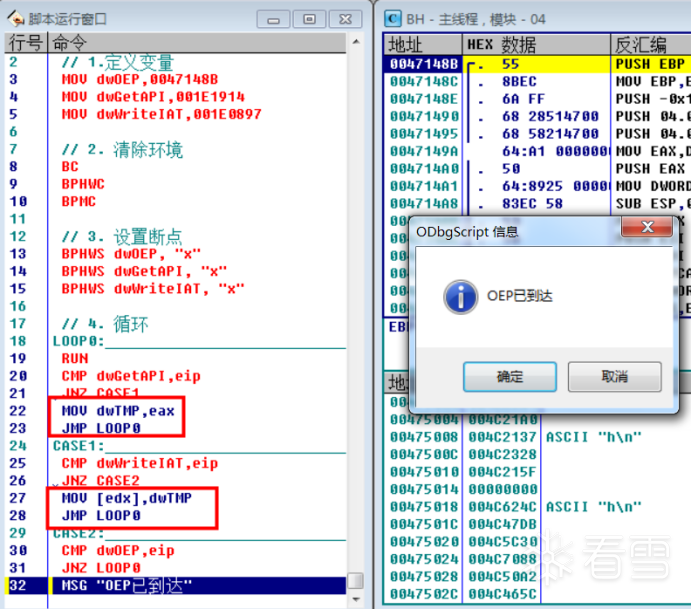Select highlighted line 'MSG "OEP已到达"'
692x610 pixels.
coord(127,586)
